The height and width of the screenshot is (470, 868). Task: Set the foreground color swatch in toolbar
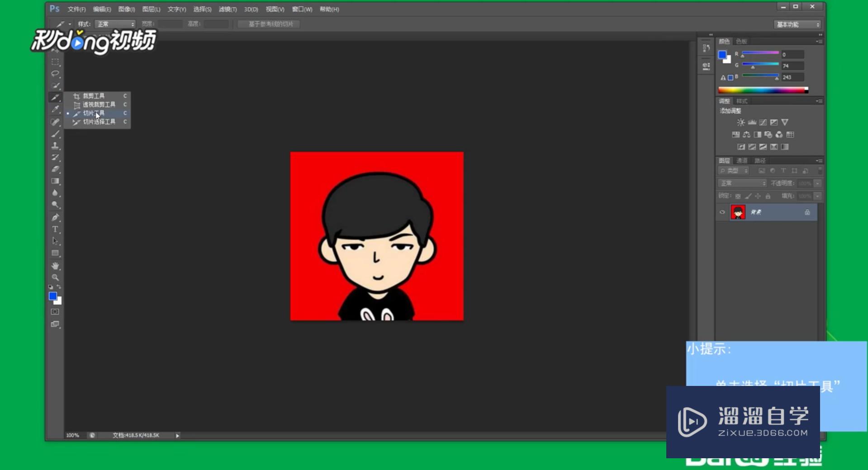53,296
